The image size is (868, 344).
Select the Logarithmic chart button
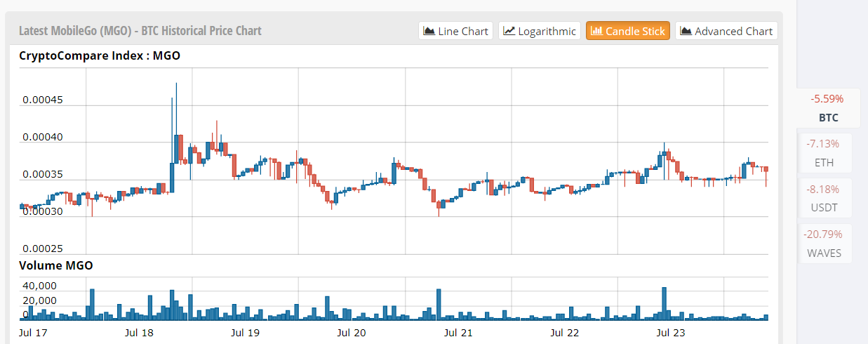click(x=540, y=31)
